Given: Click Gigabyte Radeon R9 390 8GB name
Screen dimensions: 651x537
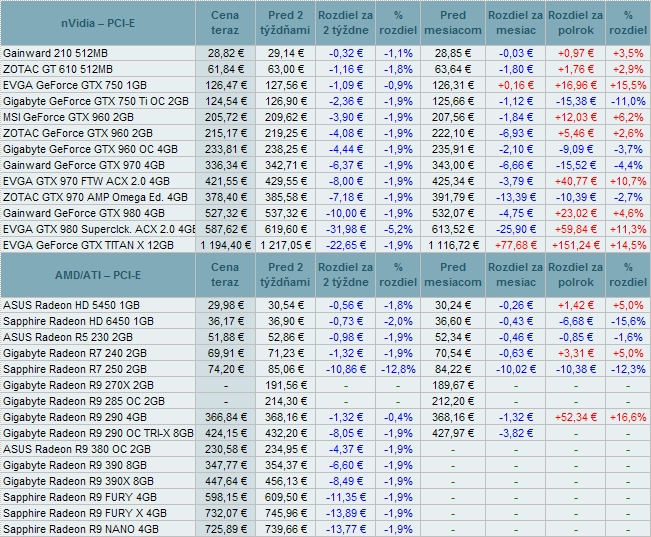Looking at the screenshot, I should click(x=75, y=465).
